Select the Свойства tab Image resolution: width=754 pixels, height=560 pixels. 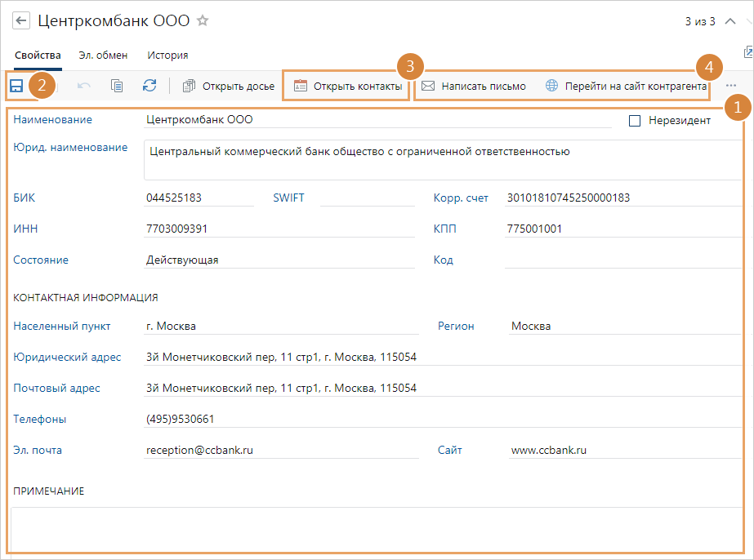pyautogui.click(x=38, y=56)
